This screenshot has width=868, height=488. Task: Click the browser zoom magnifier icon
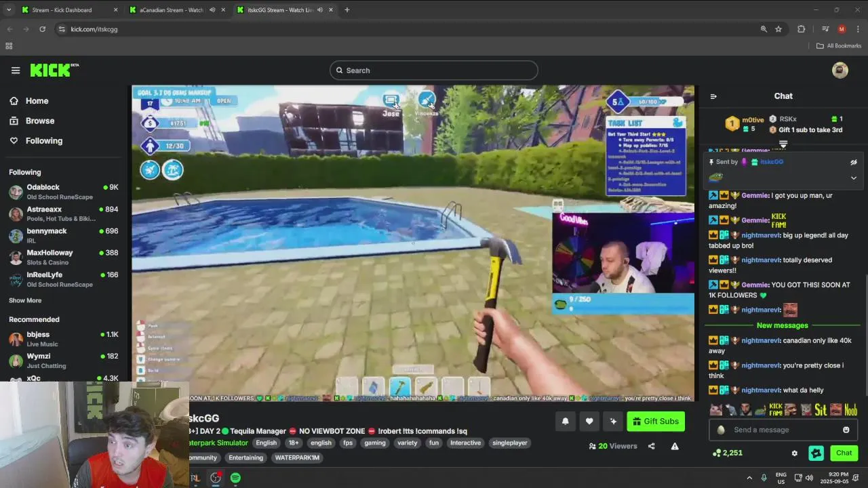point(764,29)
